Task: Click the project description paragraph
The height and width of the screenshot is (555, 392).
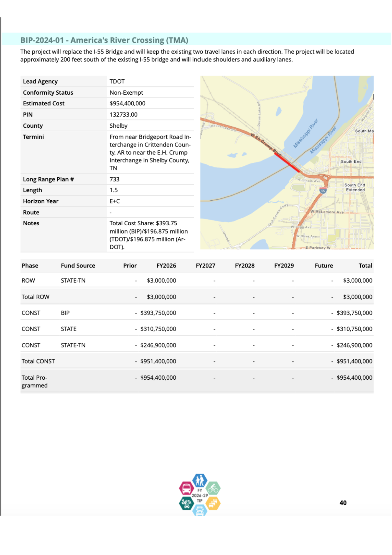Action: click(187, 56)
